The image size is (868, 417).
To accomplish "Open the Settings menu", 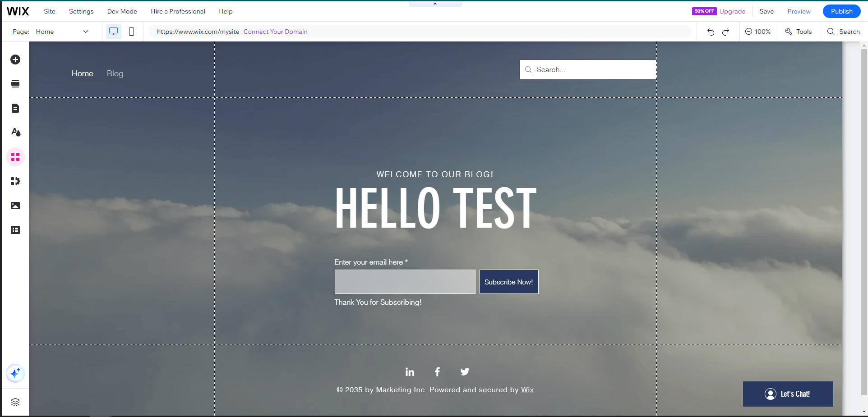I will (x=81, y=11).
